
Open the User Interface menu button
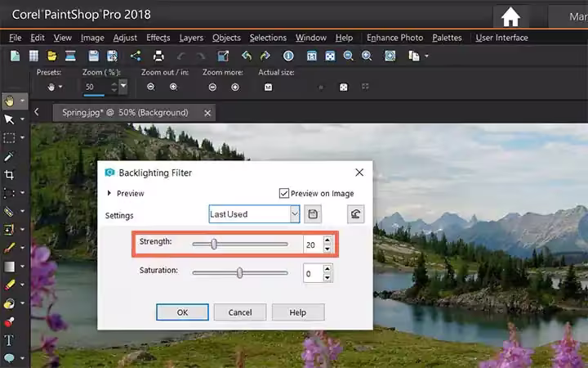point(501,38)
